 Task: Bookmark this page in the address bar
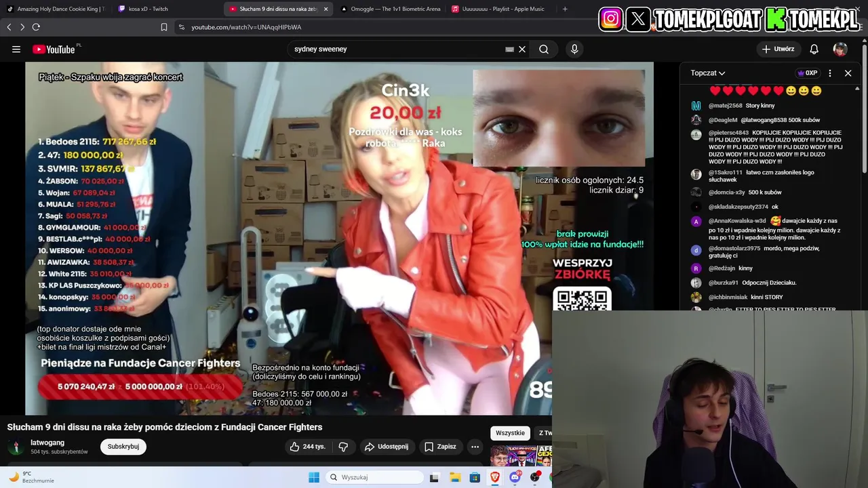(x=164, y=27)
